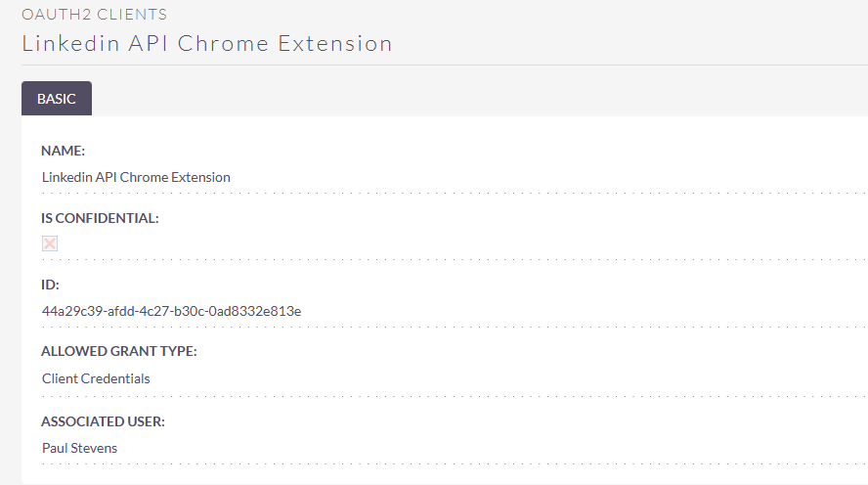
Task: Click the dotted separator below Paul Stevens
Action: [455, 463]
